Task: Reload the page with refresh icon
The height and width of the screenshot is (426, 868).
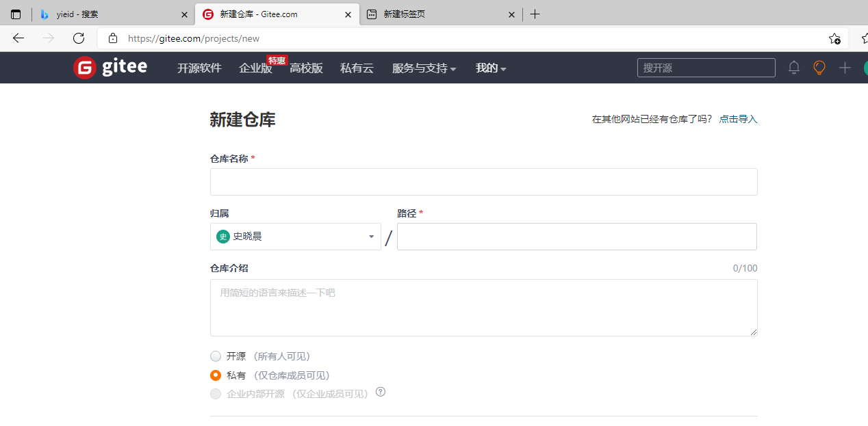Action: point(79,38)
